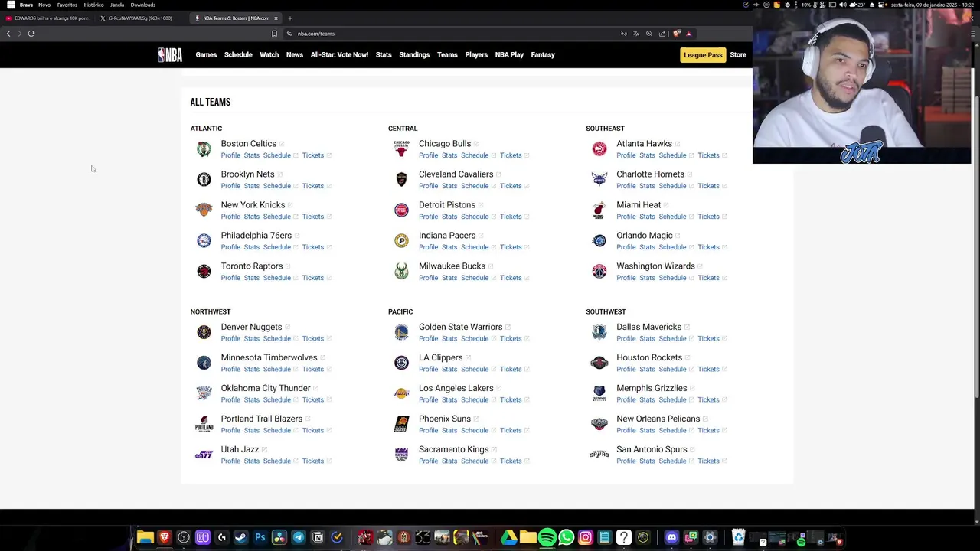Click the San Antonio Spurs logo
This screenshot has height=551, width=980.
599,455
